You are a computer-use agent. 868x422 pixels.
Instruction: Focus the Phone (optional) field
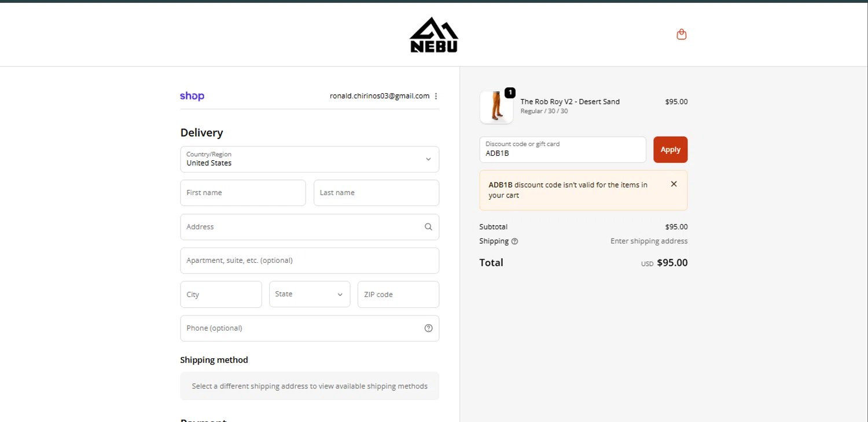point(310,328)
